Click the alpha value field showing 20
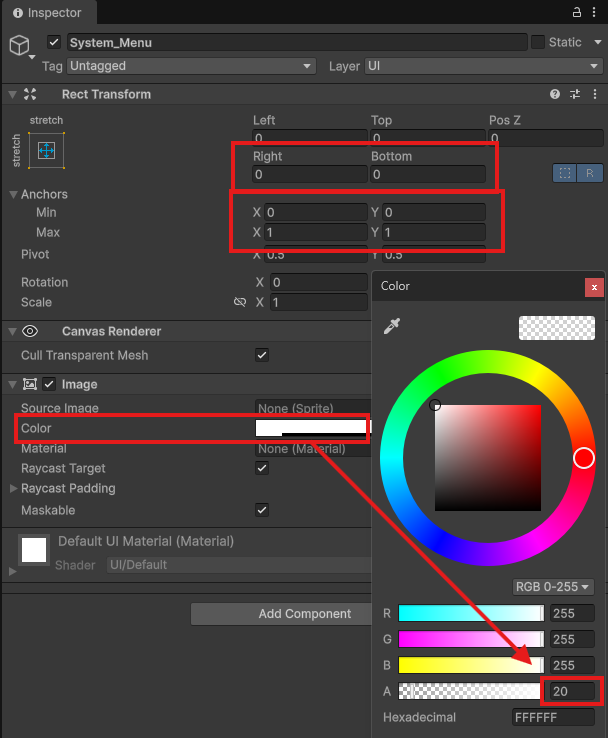The height and width of the screenshot is (738, 608). tap(570, 691)
